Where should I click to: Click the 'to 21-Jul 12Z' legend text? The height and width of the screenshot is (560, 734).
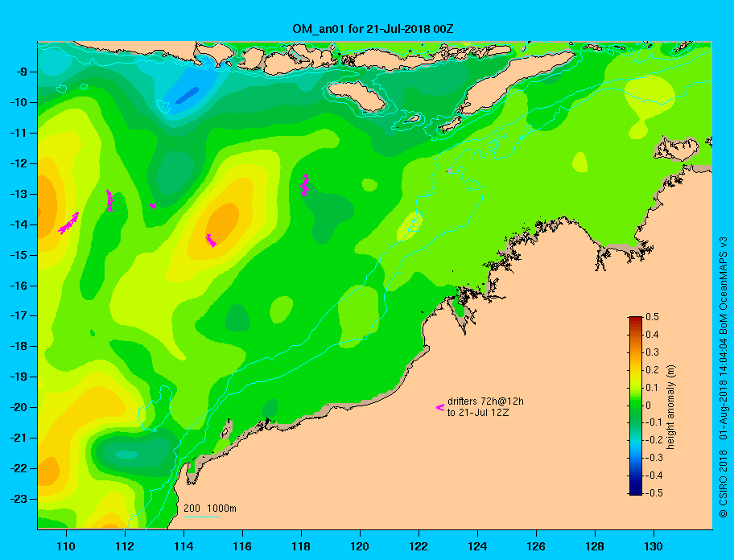pos(478,413)
